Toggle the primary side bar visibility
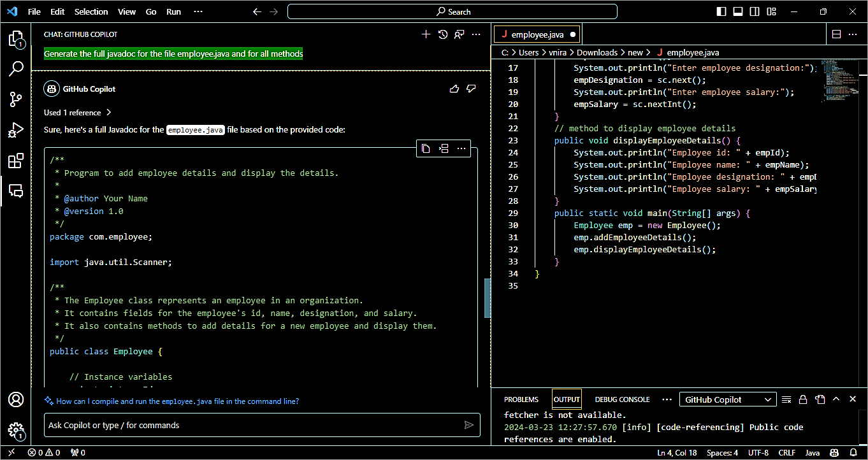This screenshot has width=868, height=460. pyautogui.click(x=721, y=11)
